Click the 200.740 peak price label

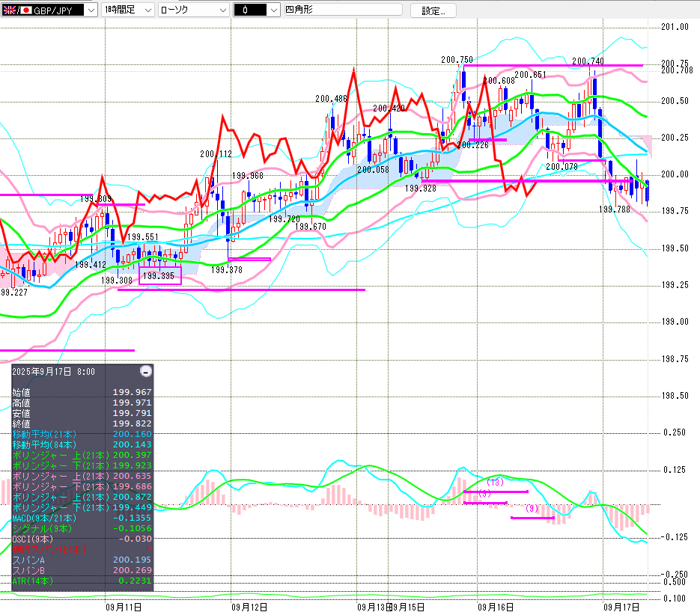[x=588, y=61]
